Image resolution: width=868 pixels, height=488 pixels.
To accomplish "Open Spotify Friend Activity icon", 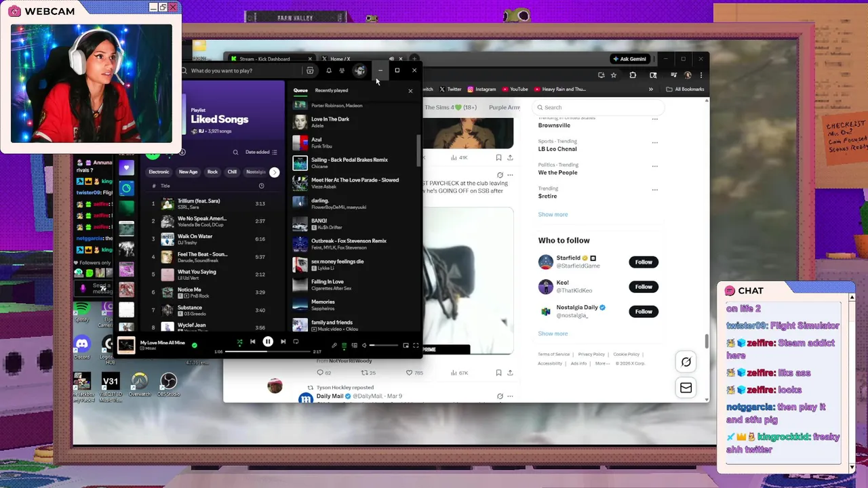I will [342, 70].
